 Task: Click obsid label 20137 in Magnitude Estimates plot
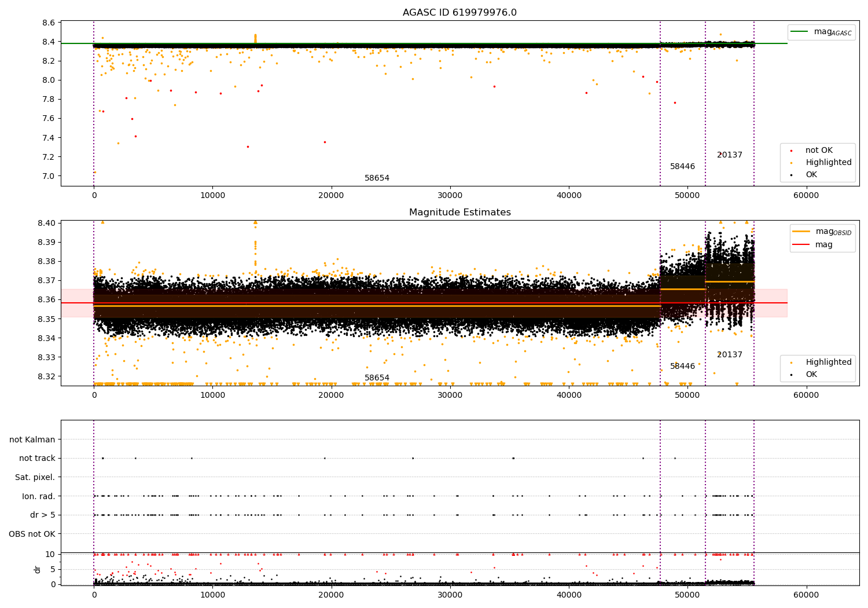pyautogui.click(x=729, y=355)
